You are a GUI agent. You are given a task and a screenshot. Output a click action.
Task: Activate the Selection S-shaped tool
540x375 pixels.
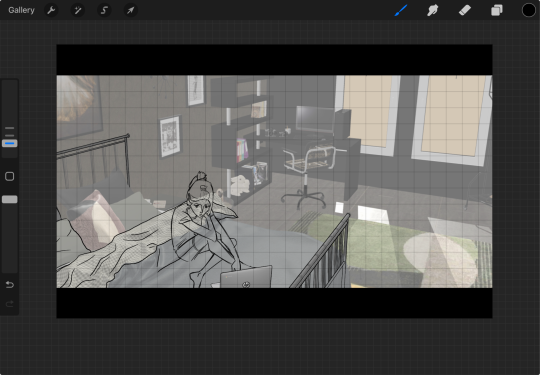104,10
